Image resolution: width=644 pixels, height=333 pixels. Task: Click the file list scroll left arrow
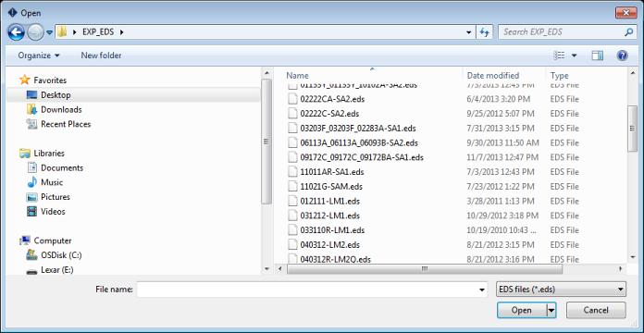[x=280, y=269]
